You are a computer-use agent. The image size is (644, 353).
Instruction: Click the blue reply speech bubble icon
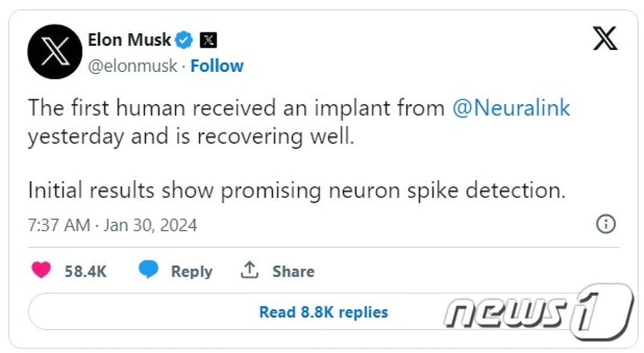[x=149, y=270]
